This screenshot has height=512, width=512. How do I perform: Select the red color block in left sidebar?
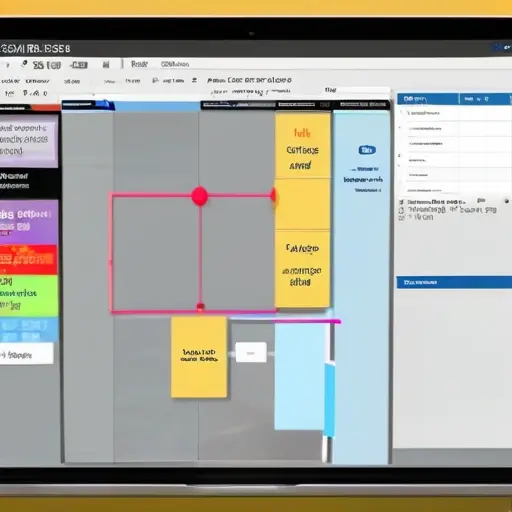tap(29, 259)
